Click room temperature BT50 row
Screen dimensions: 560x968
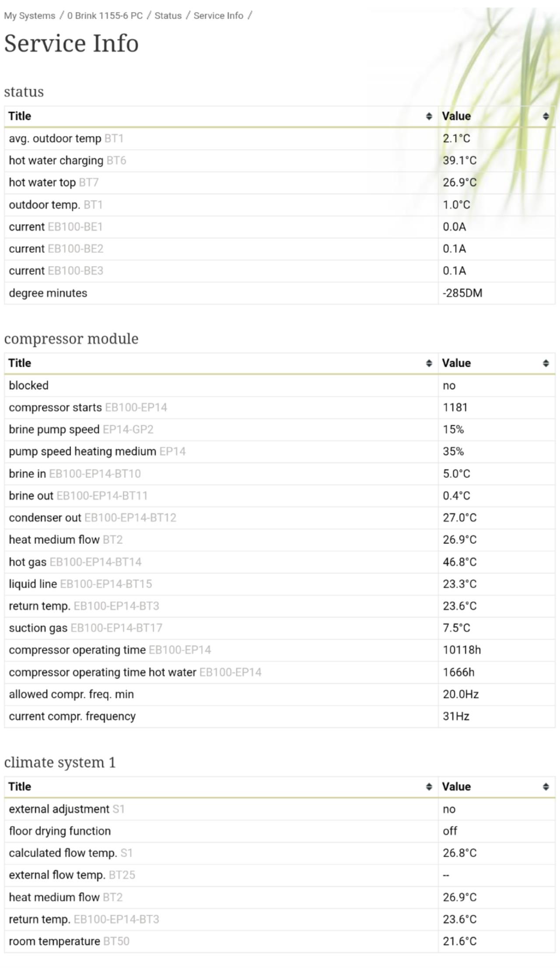click(280, 941)
